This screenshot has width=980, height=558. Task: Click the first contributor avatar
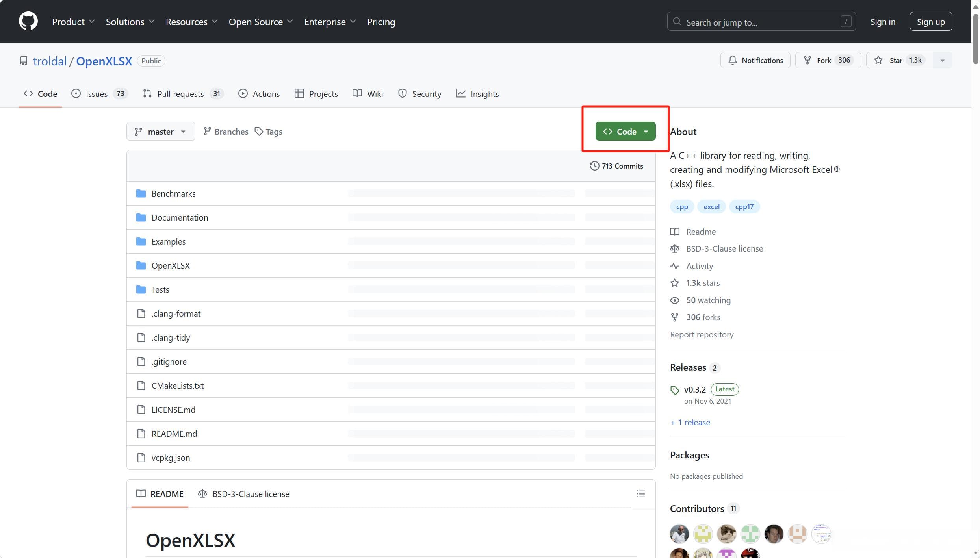point(679,534)
